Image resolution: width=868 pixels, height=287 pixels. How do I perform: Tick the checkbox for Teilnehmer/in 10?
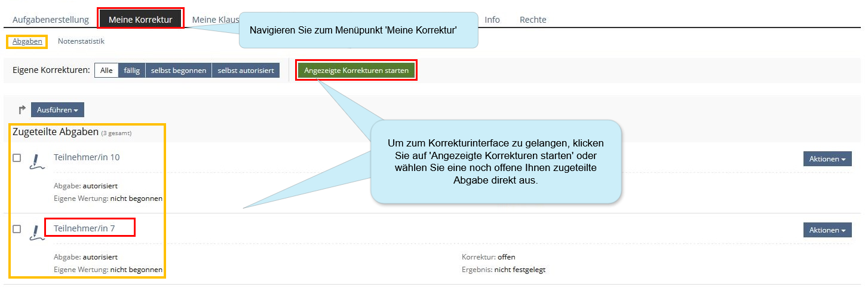tap(17, 158)
